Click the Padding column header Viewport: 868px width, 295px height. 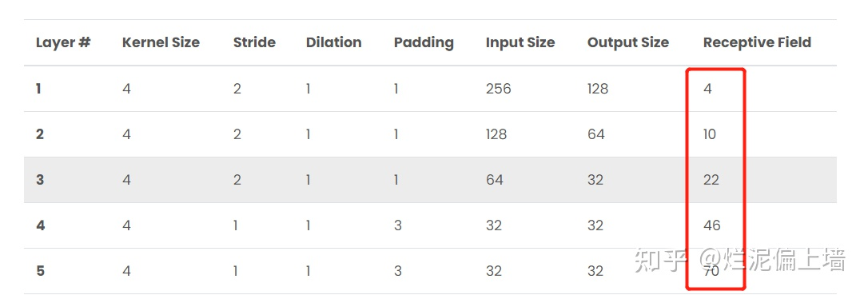pyautogui.click(x=424, y=42)
